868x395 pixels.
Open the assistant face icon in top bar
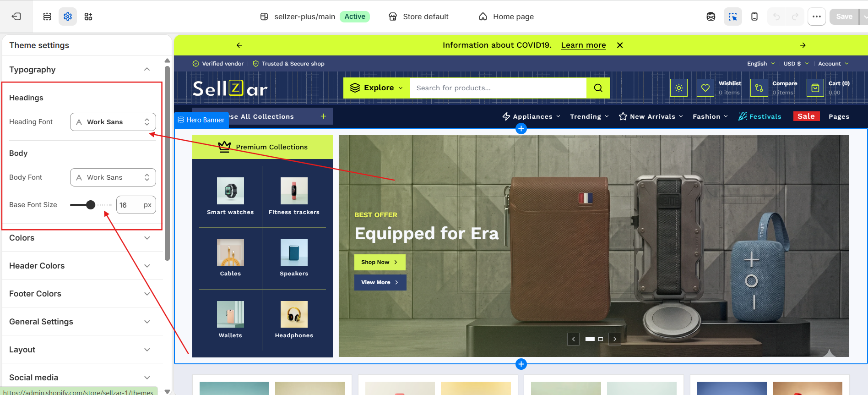[x=711, y=16]
